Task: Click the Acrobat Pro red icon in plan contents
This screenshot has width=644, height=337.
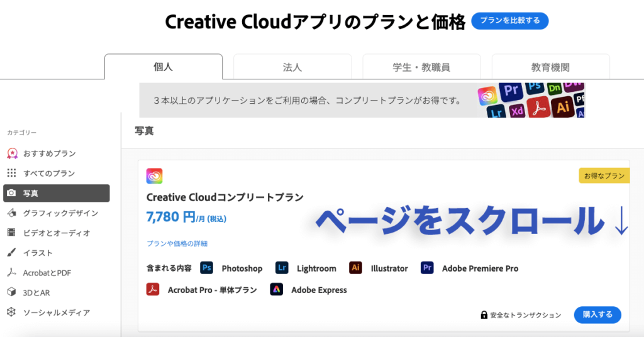Action: click(153, 289)
